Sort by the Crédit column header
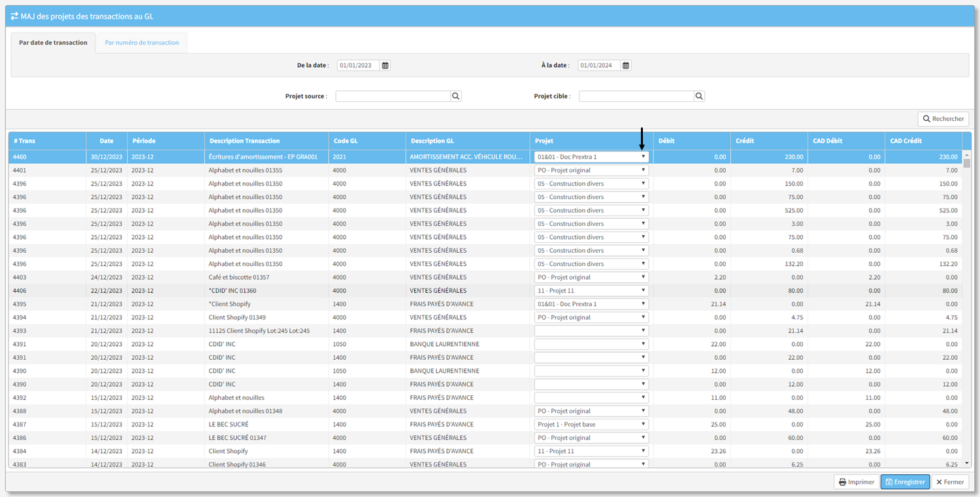 tap(769, 140)
